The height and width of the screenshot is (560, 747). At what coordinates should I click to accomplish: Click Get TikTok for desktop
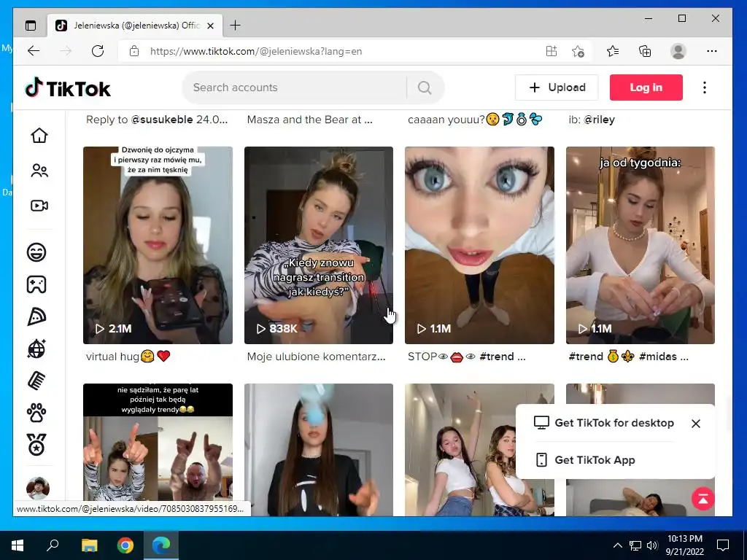click(603, 423)
